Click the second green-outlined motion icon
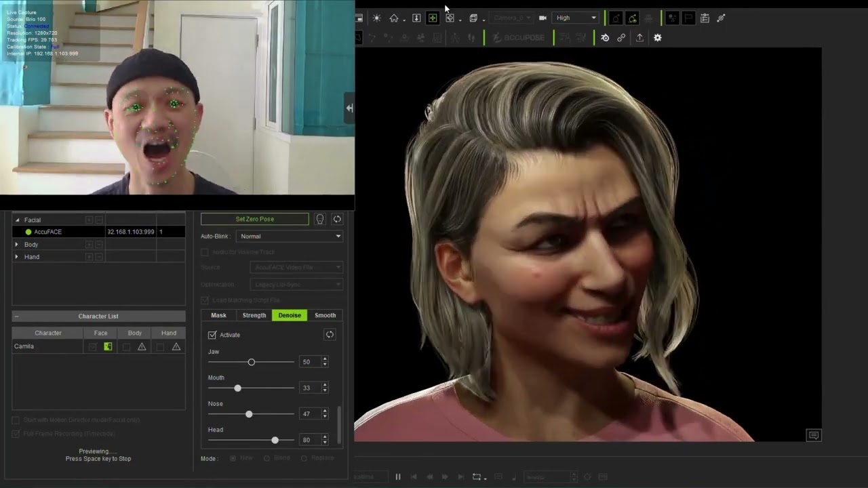The width and height of the screenshot is (868, 488). point(632,18)
